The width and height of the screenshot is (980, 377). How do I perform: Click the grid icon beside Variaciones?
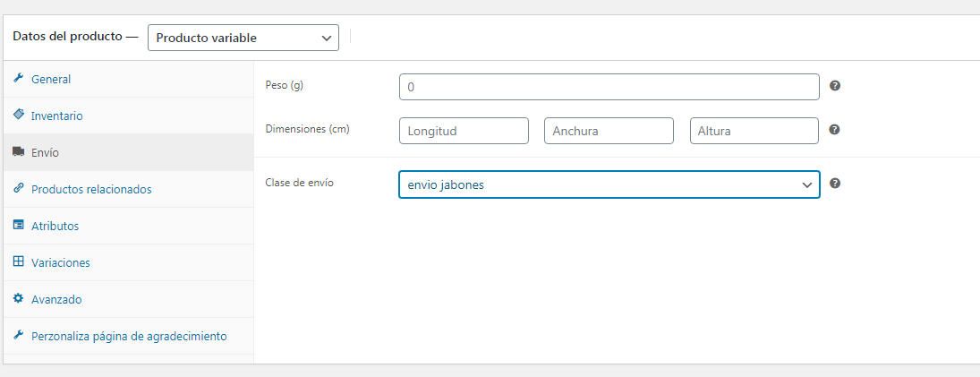pyautogui.click(x=18, y=262)
